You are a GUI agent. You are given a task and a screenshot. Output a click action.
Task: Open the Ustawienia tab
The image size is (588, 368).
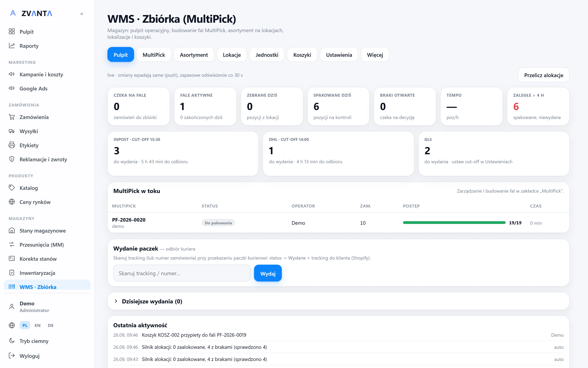coord(339,55)
